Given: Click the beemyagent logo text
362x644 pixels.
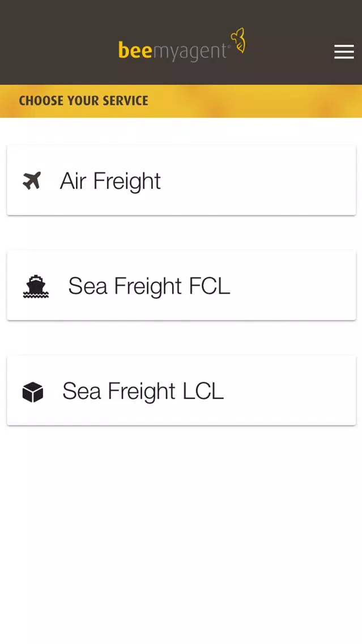Looking at the screenshot, I should click(x=172, y=51).
